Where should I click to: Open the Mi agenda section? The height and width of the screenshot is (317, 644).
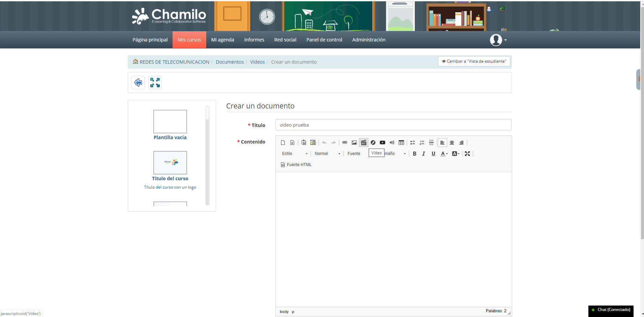222,39
